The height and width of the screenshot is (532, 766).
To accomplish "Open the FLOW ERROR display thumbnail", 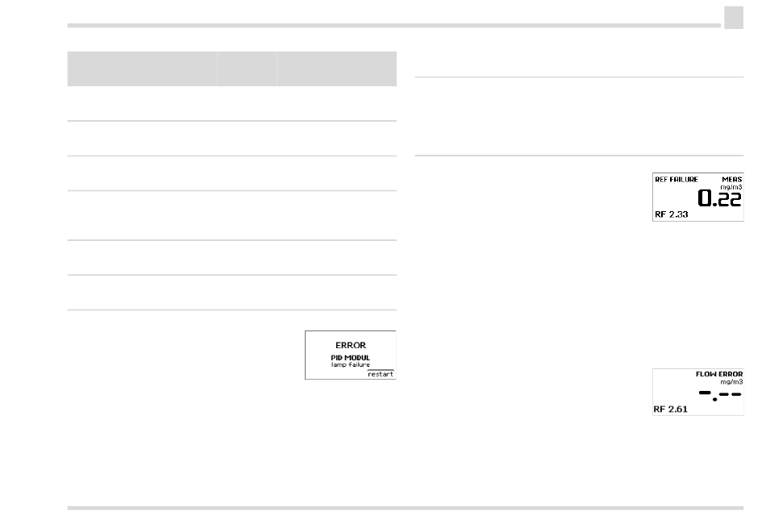I will [x=698, y=393].
